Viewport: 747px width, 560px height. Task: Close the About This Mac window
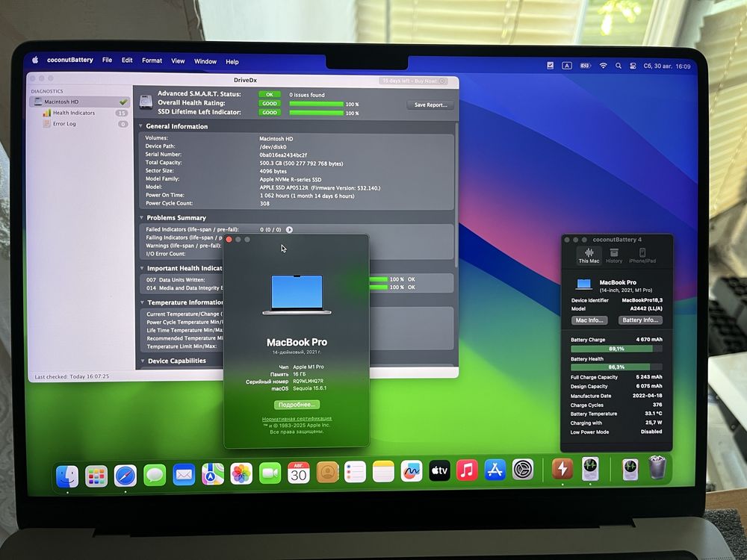tap(229, 239)
